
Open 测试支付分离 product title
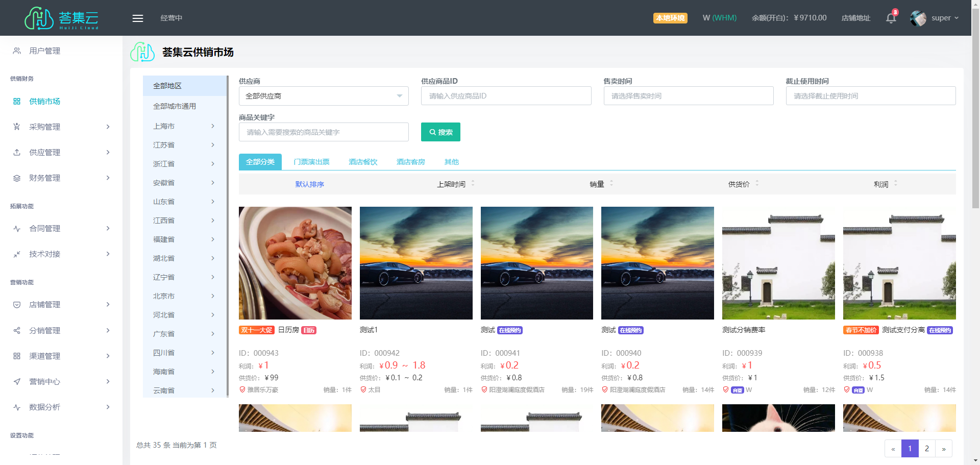tap(903, 330)
